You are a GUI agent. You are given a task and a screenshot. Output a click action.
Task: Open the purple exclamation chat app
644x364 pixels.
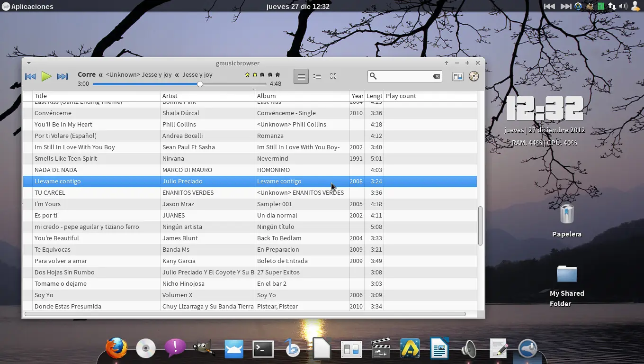tap(175, 348)
